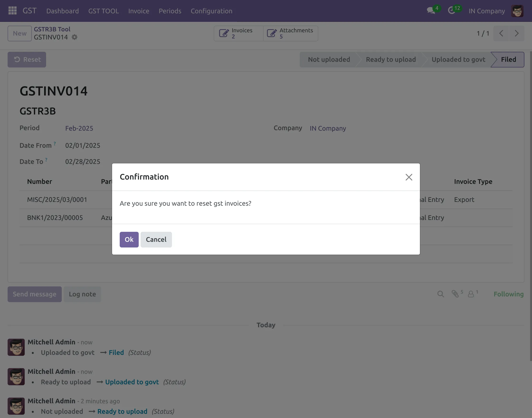Open the paperclip attachments icon
This screenshot has height=418, width=532.
[x=455, y=294]
